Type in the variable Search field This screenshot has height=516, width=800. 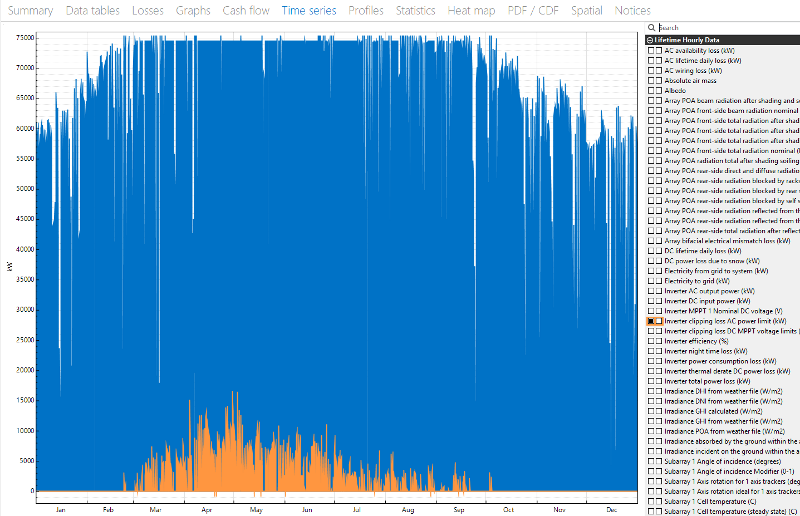720,28
